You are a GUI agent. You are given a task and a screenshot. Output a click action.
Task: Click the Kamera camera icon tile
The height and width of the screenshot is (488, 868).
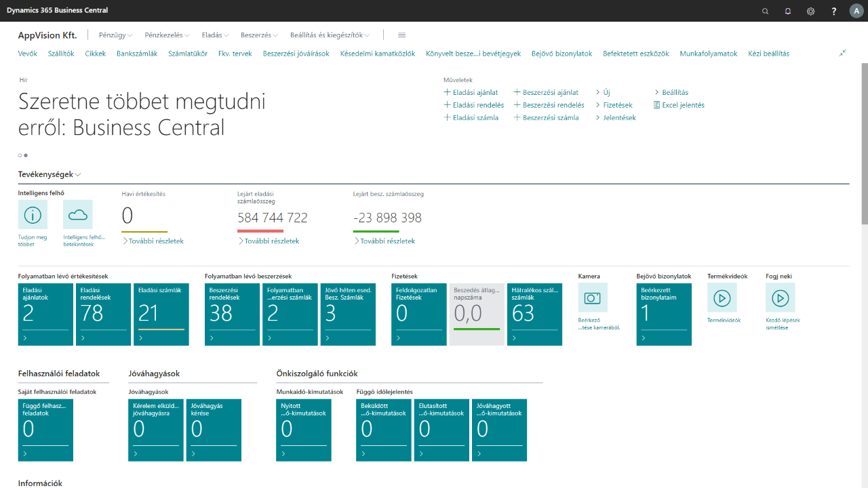(593, 298)
